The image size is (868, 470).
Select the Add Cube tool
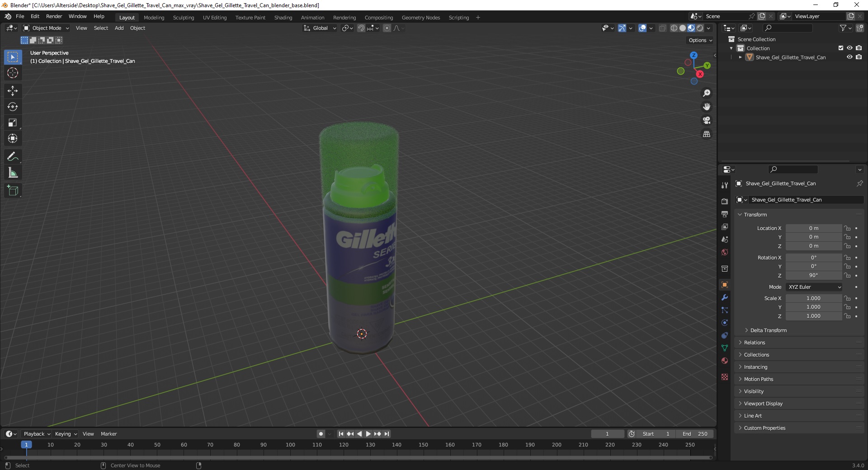(13, 190)
